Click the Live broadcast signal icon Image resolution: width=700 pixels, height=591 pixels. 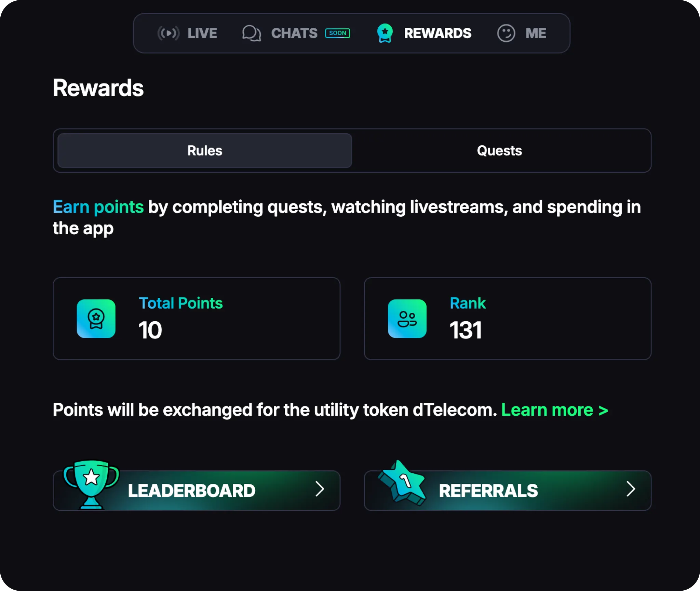pyautogui.click(x=168, y=33)
